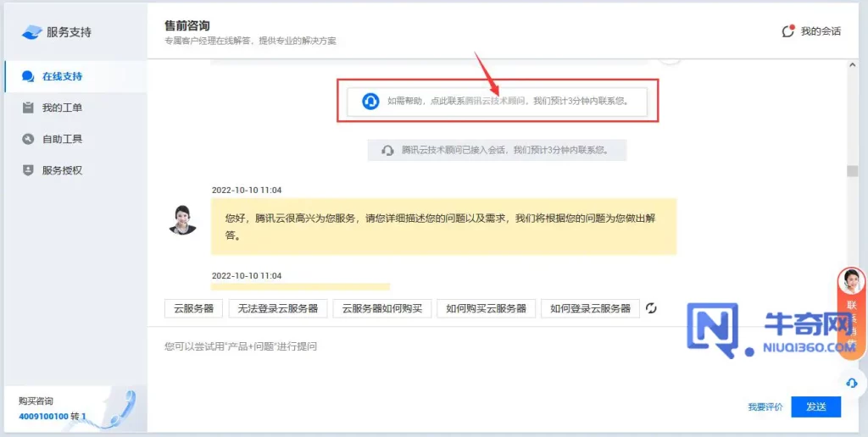Click the 2022-10-10 11:04 timestamp above greeting
The width and height of the screenshot is (868, 437).
247,191
